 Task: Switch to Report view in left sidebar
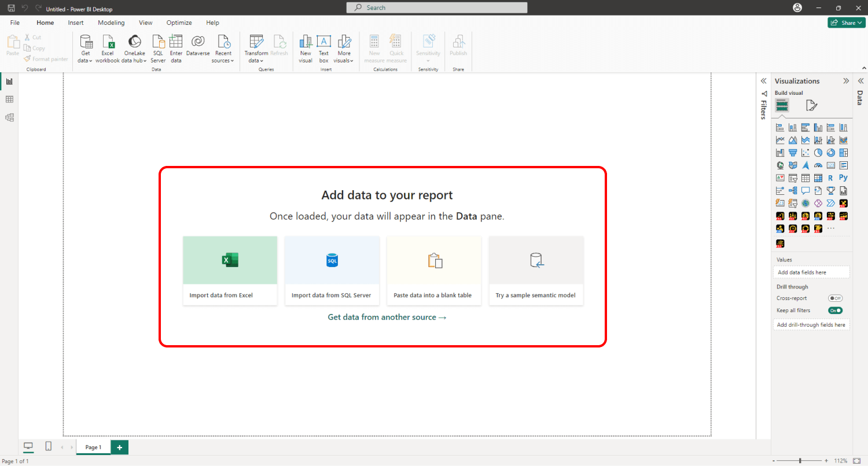pos(9,82)
